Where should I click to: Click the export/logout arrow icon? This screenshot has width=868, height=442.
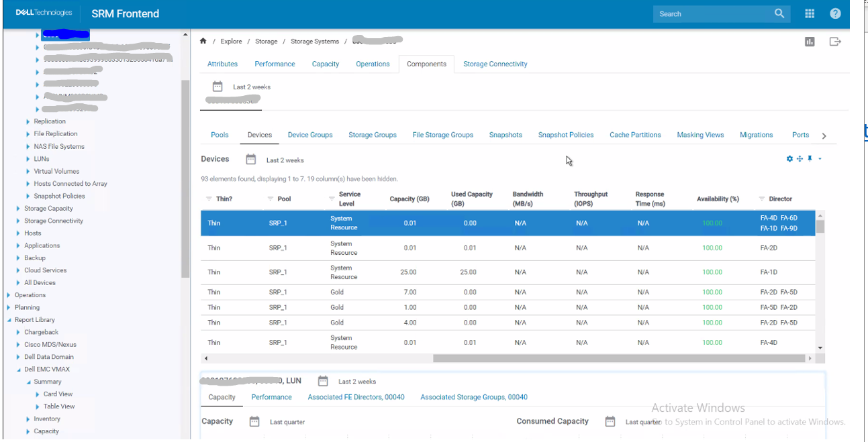click(x=835, y=42)
